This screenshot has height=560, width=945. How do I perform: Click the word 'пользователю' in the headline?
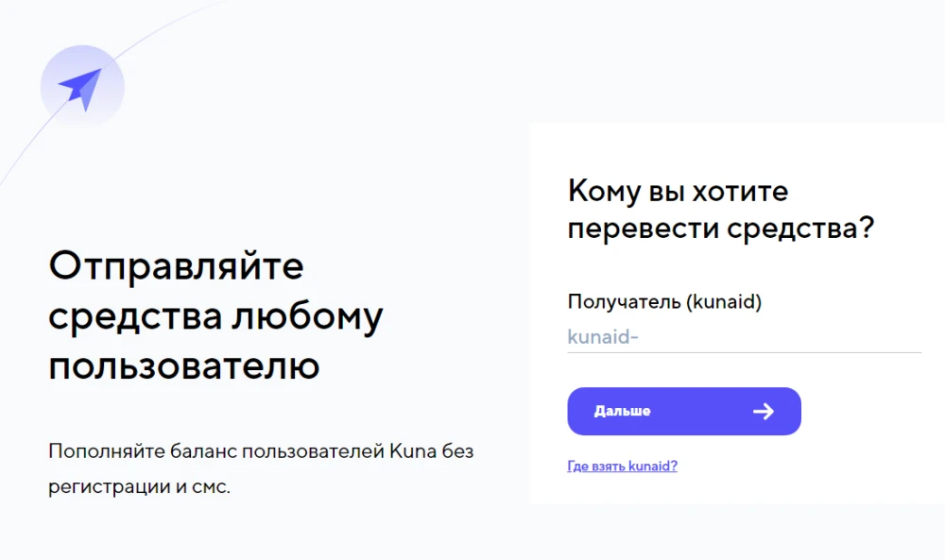click(184, 365)
